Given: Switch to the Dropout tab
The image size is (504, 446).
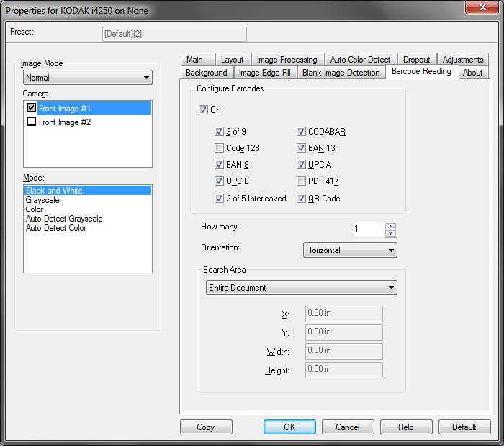Looking at the screenshot, I should pyautogui.click(x=417, y=60).
